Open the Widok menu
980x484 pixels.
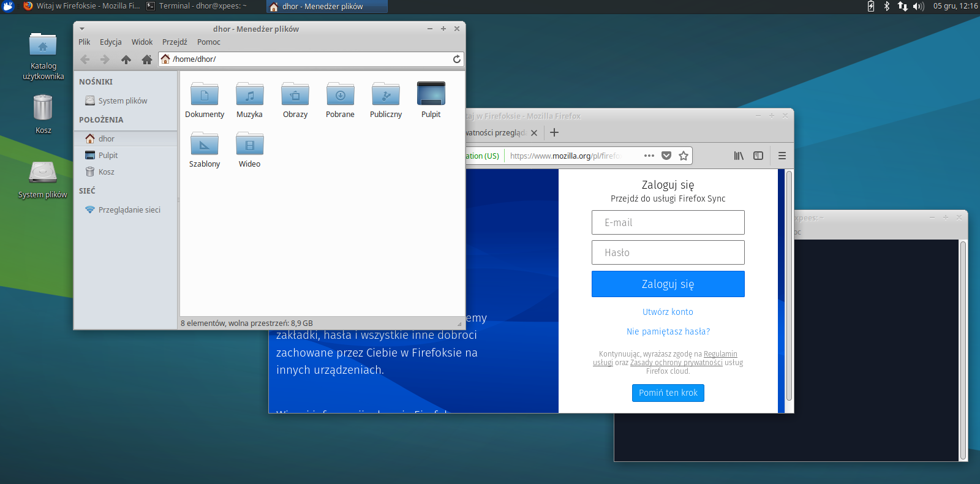142,42
